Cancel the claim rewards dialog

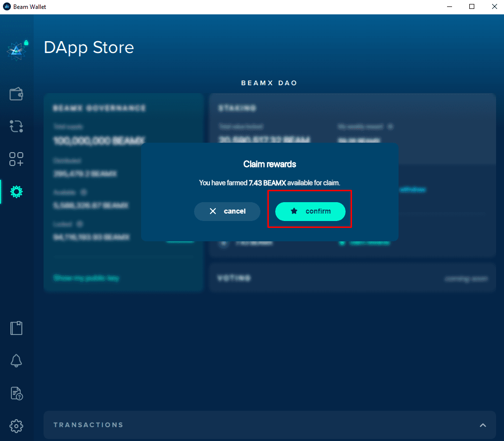click(227, 211)
